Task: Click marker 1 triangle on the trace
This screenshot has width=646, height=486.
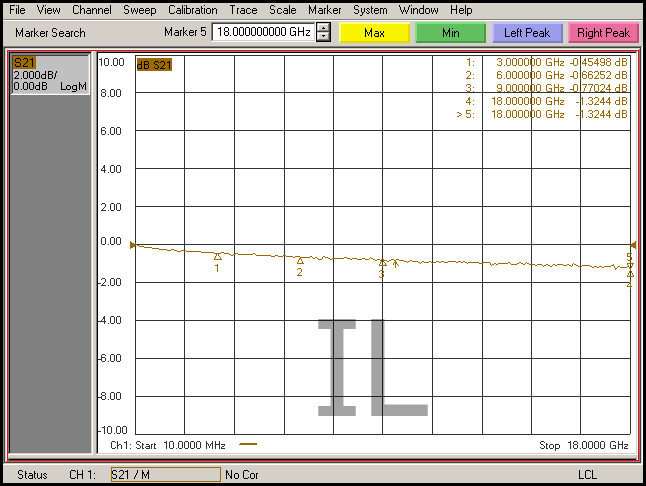Action: pyautogui.click(x=217, y=257)
